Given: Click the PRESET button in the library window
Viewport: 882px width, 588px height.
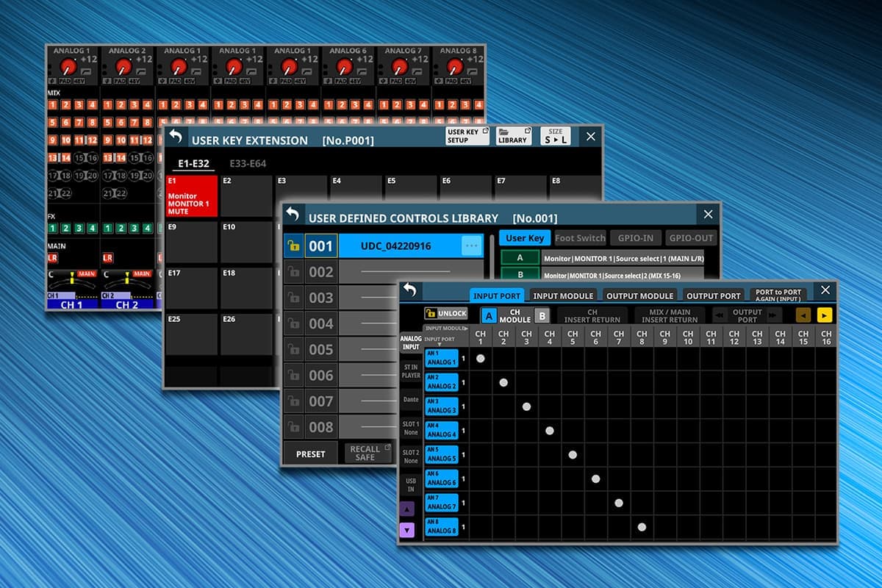Looking at the screenshot, I should coord(310,453).
